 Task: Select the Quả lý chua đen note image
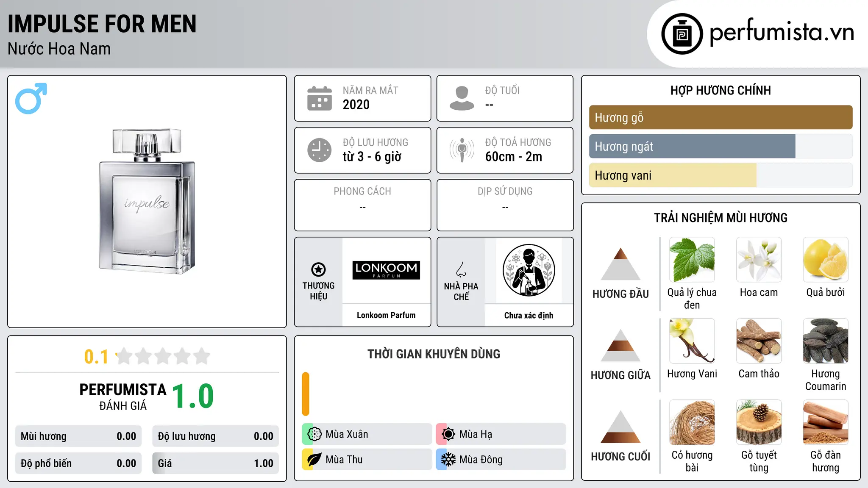(692, 260)
